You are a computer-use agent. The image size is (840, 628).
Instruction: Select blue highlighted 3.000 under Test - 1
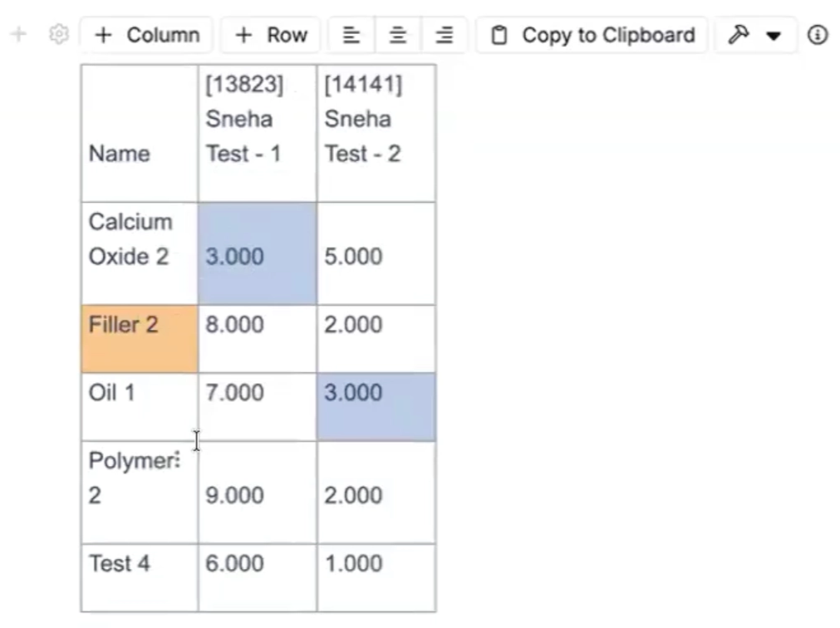tap(257, 253)
